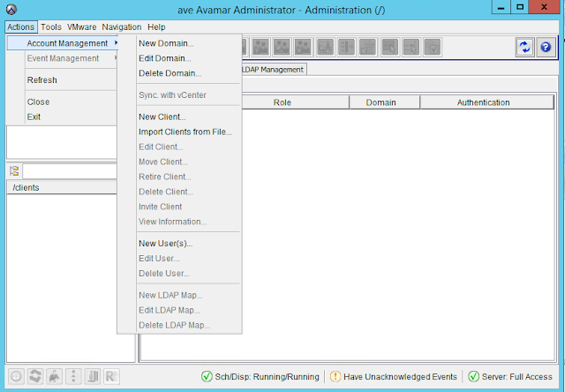The height and width of the screenshot is (392, 565).
Task: Click the Avamar logo in the title bar
Action: [x=11, y=10]
